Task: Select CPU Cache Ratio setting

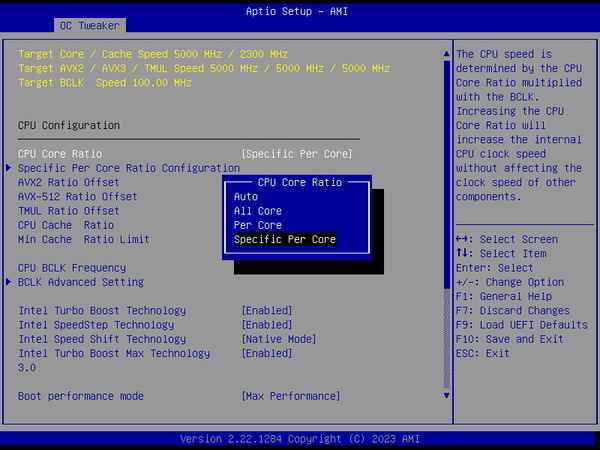Action: tap(66, 225)
